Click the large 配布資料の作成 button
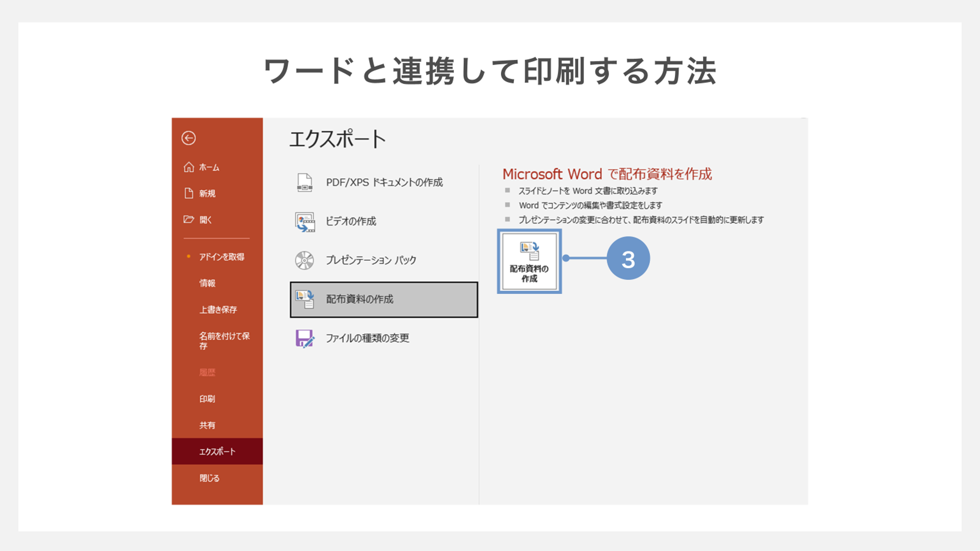Image resolution: width=980 pixels, height=551 pixels. pyautogui.click(x=529, y=261)
